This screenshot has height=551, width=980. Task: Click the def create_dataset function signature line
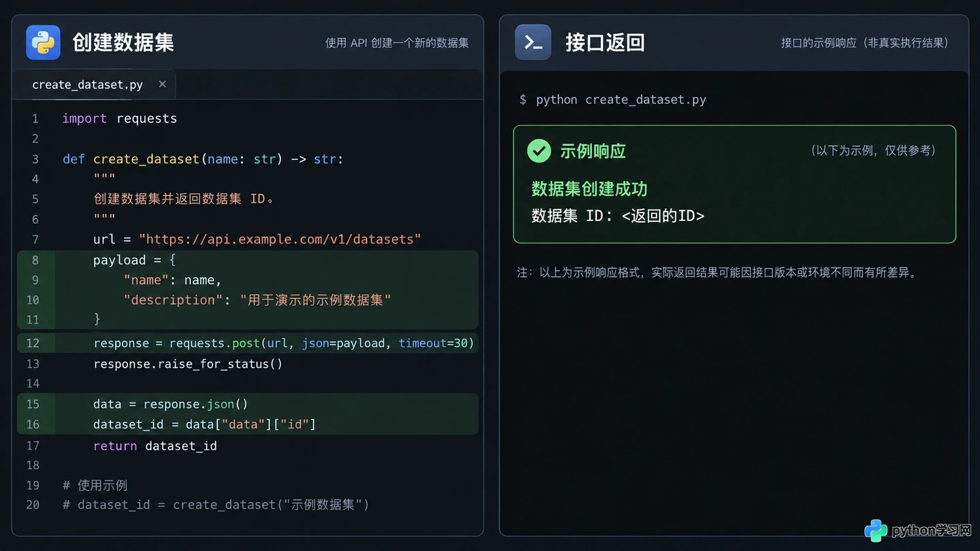203,159
